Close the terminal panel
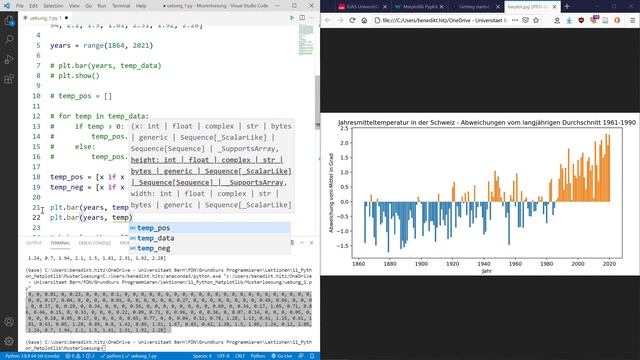The width and height of the screenshot is (640, 360). 311,243
